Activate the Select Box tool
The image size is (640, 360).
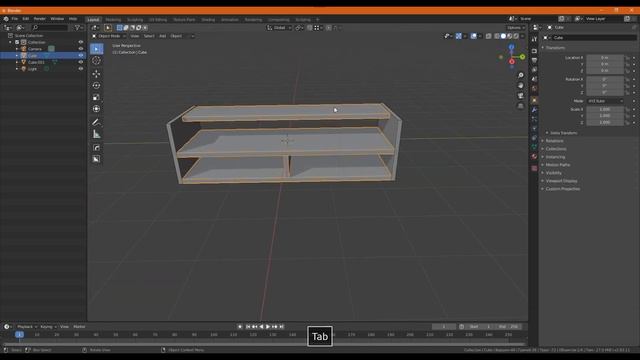[x=96, y=49]
